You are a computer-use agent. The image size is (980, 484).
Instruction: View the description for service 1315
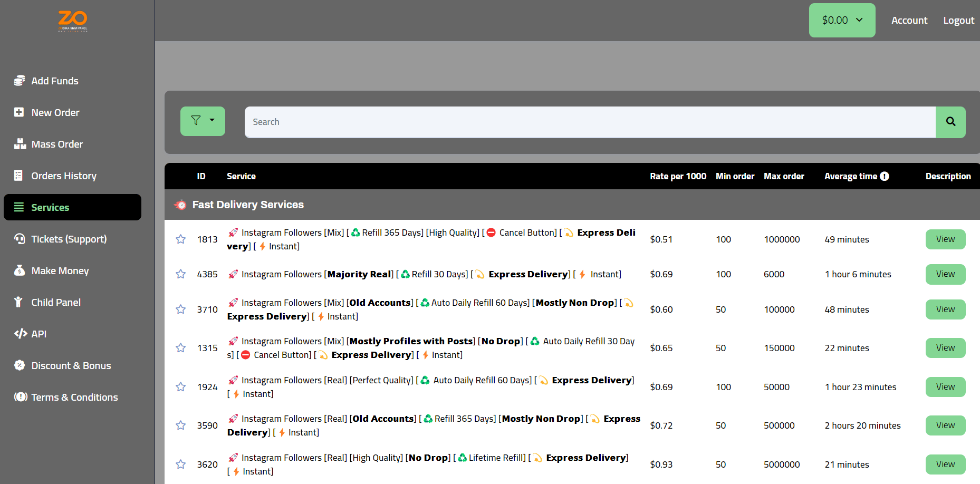pos(945,348)
